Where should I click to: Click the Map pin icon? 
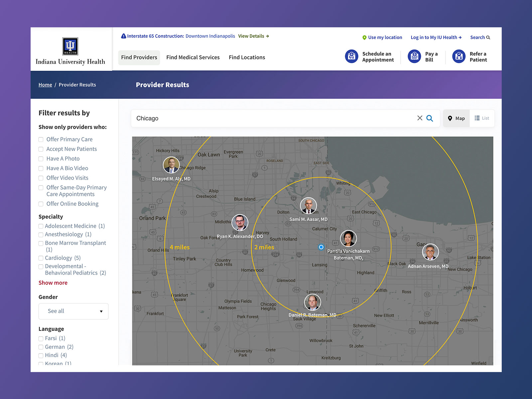(x=450, y=118)
